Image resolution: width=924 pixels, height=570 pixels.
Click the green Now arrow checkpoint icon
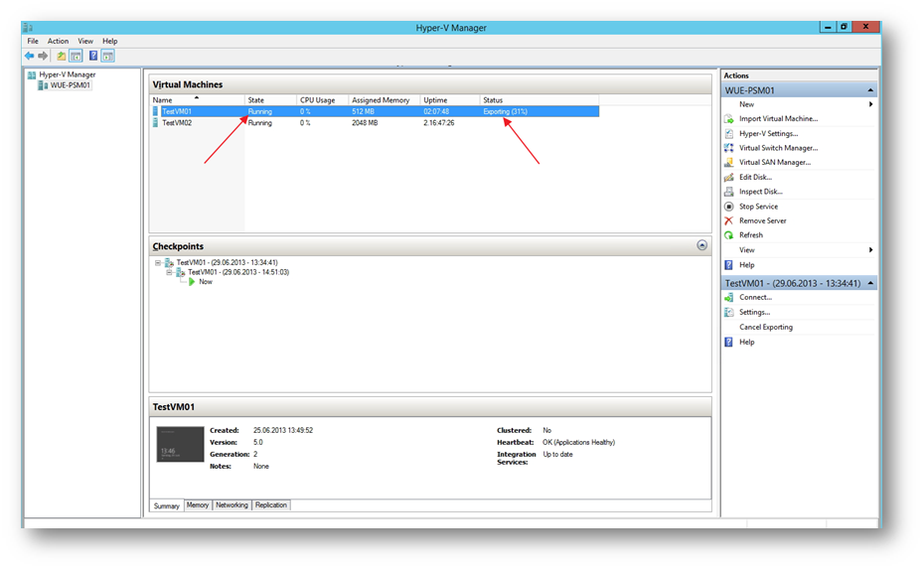pos(192,282)
